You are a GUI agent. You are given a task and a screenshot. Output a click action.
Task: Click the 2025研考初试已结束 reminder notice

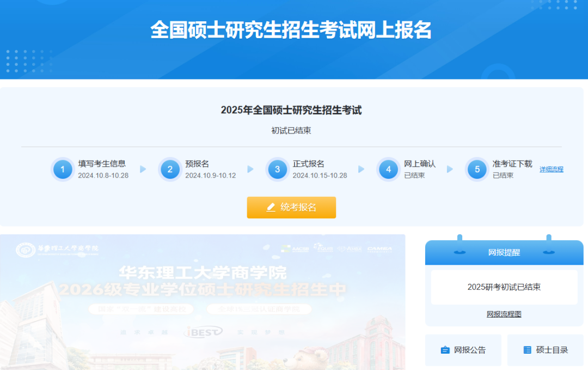504,287
